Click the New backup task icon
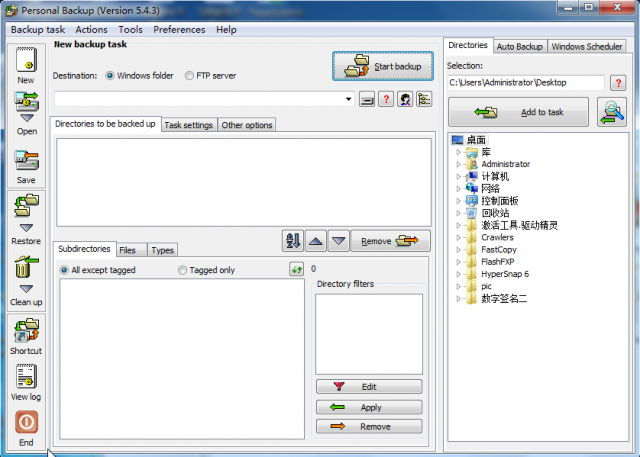The height and width of the screenshot is (457, 640). [26, 62]
